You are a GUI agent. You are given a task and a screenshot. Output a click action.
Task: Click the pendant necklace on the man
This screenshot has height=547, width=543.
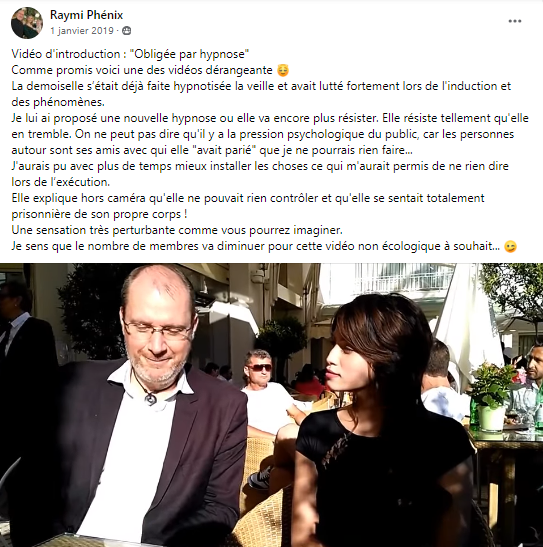[x=151, y=398]
